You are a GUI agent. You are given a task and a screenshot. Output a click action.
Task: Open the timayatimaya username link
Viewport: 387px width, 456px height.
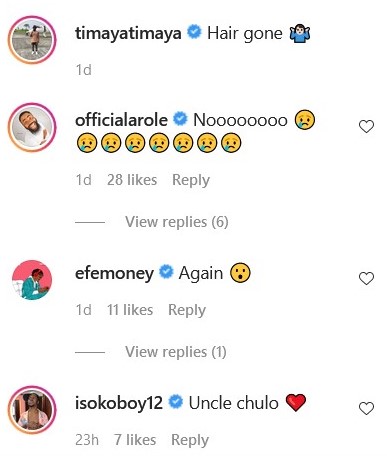[x=128, y=33]
